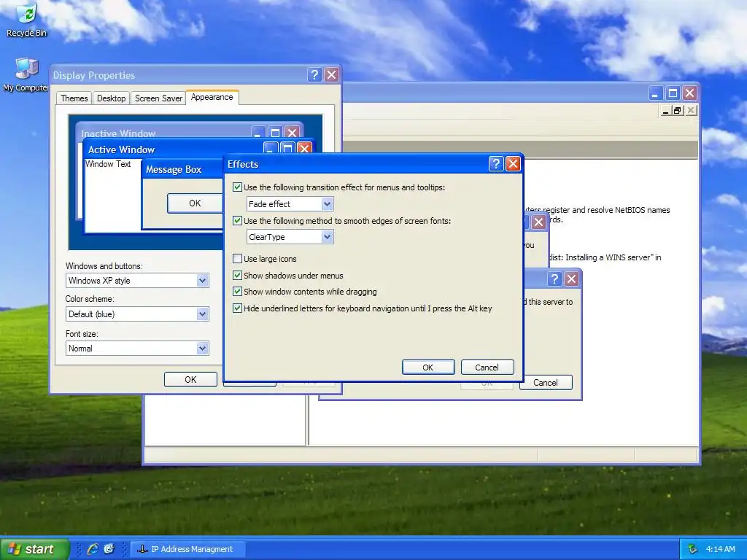This screenshot has width=747, height=560.
Task: Check the clock showing 4:14 AM
Action: point(720,549)
